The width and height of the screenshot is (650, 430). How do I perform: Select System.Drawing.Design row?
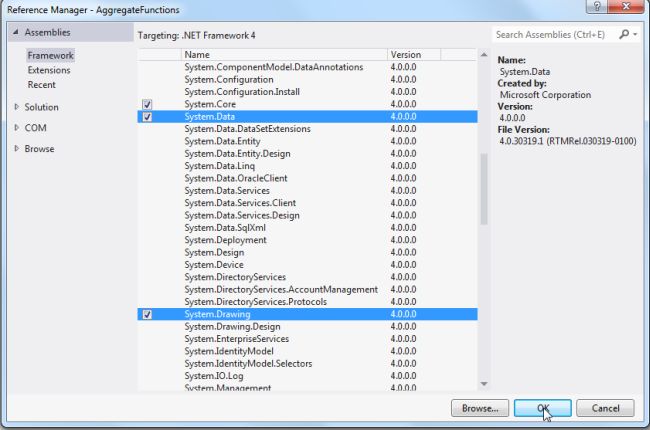[307, 327]
